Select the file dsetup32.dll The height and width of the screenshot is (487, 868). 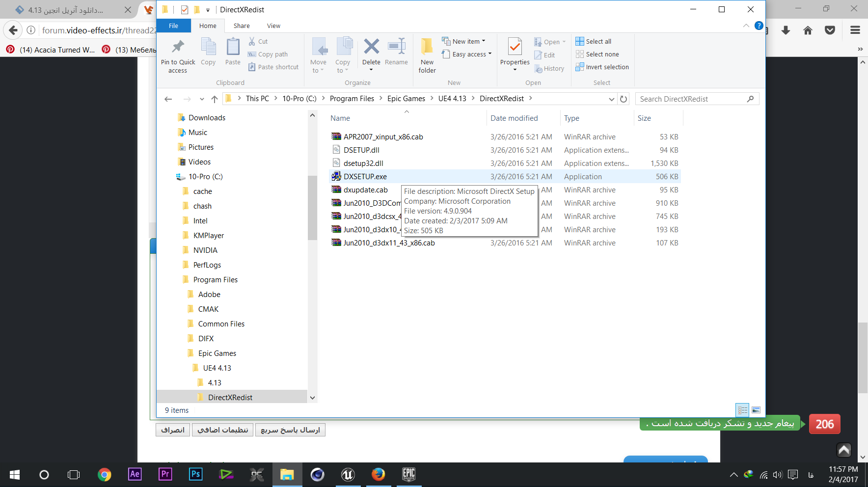[363, 163]
